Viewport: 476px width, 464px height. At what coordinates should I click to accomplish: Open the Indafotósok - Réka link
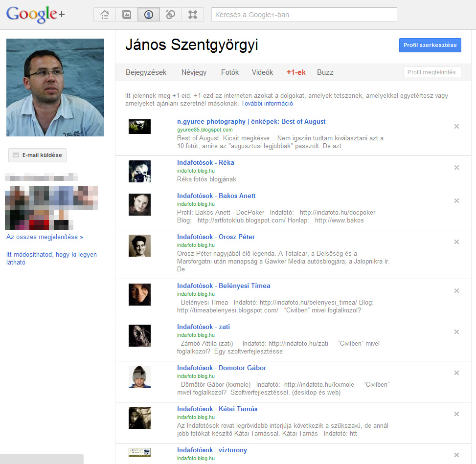coord(205,163)
